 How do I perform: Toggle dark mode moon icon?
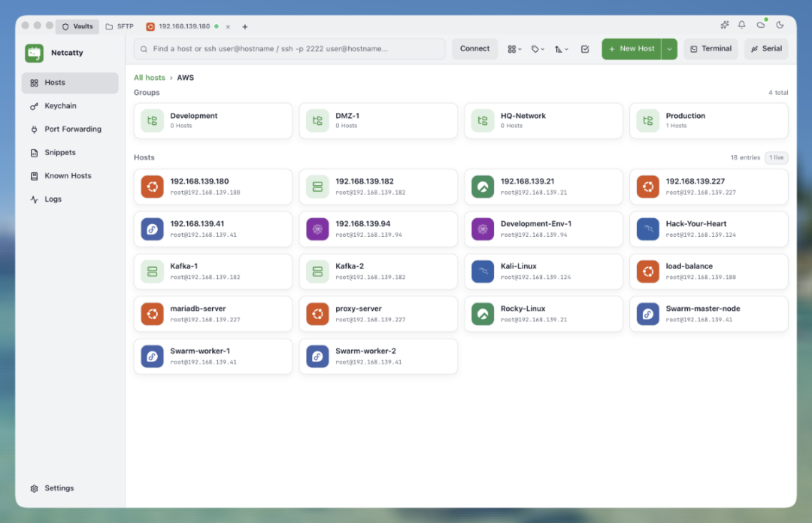(x=780, y=25)
